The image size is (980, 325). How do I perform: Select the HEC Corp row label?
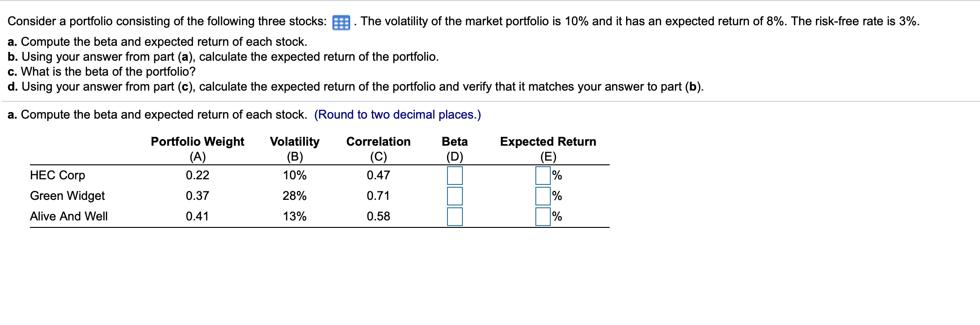click(58, 176)
